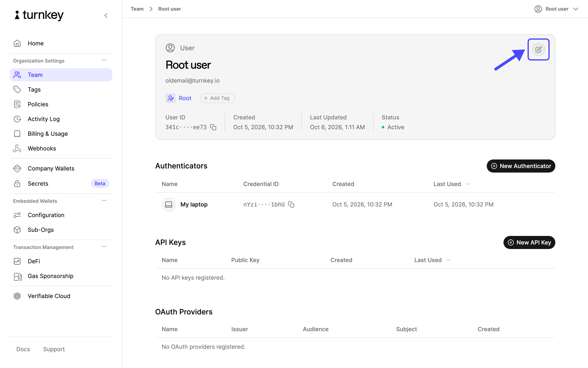
Task: Click the Team breadcrumb link
Action: [137, 9]
